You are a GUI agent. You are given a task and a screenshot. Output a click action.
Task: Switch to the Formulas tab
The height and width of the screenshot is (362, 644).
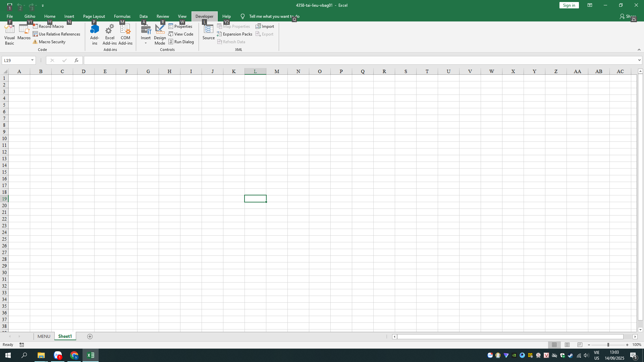pyautogui.click(x=122, y=16)
